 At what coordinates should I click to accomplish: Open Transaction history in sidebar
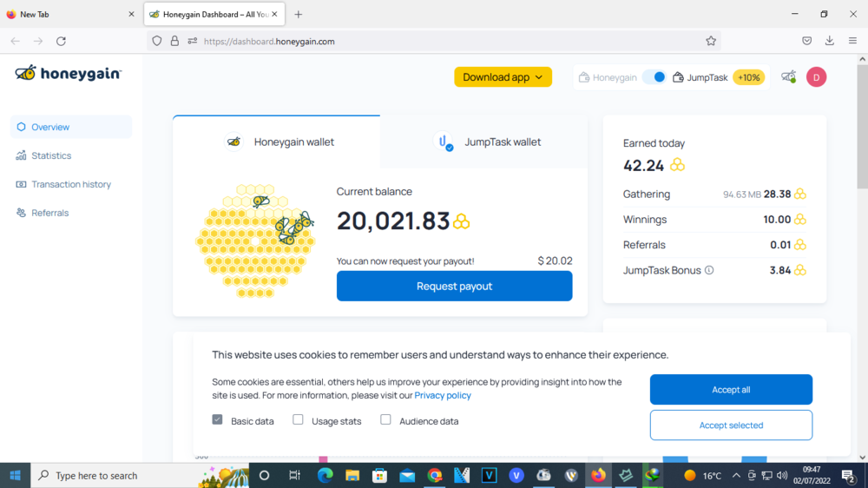[71, 184]
